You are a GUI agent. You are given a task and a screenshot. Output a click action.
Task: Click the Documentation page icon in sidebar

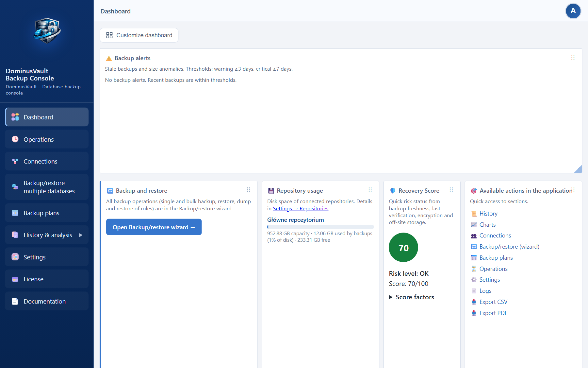(x=15, y=301)
